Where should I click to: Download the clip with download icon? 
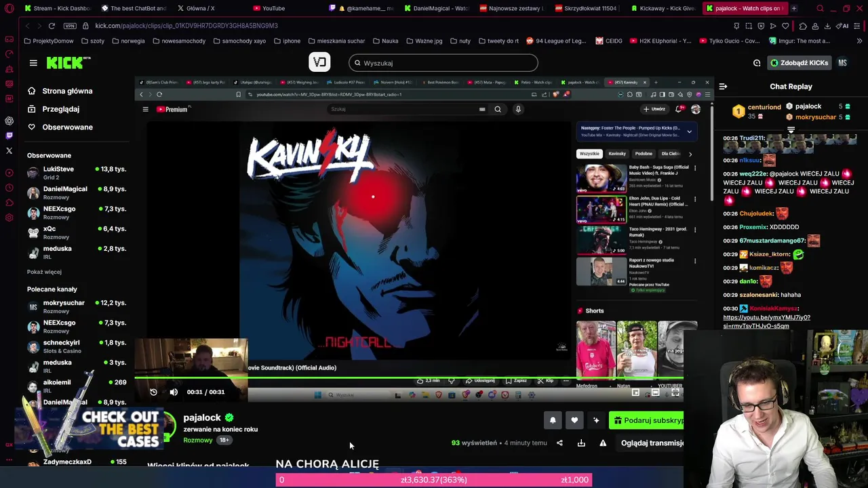pyautogui.click(x=581, y=443)
